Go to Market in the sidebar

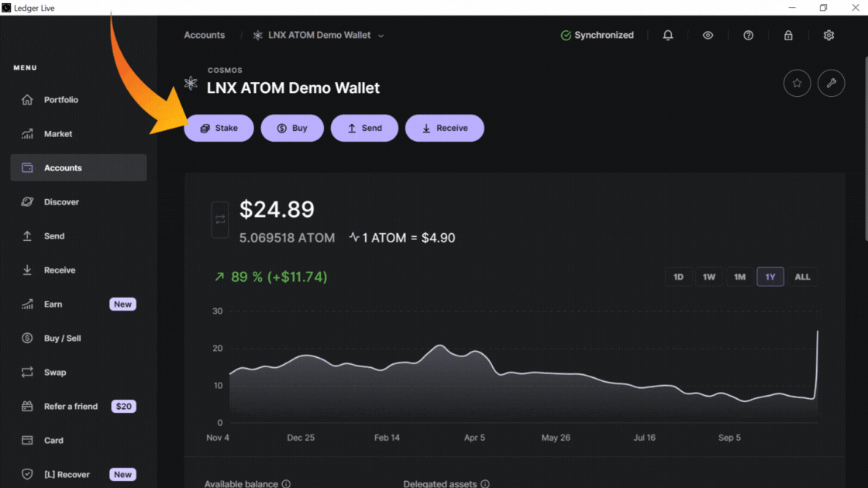pos(57,134)
